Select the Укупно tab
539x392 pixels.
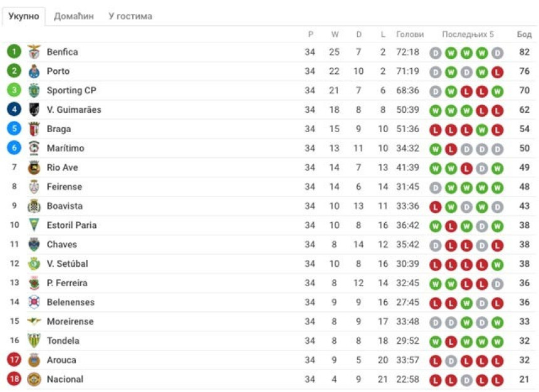[24, 16]
